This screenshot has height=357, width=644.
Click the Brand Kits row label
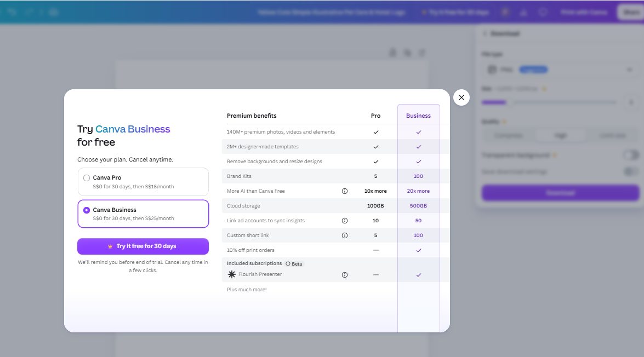[239, 176]
